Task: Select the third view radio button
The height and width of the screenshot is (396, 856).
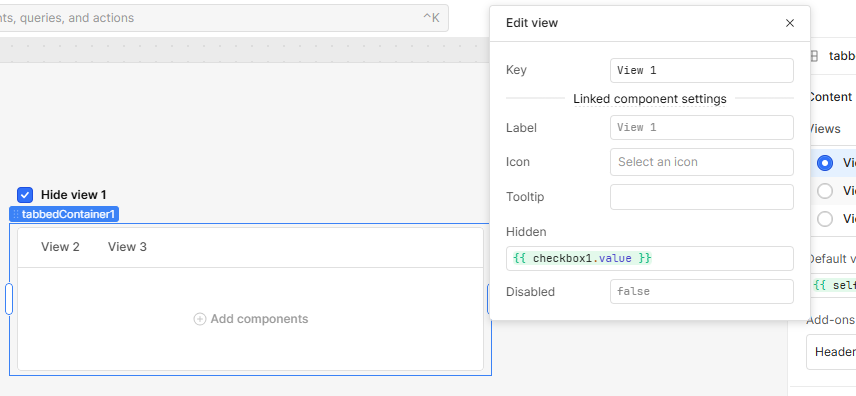Action: 824,219
